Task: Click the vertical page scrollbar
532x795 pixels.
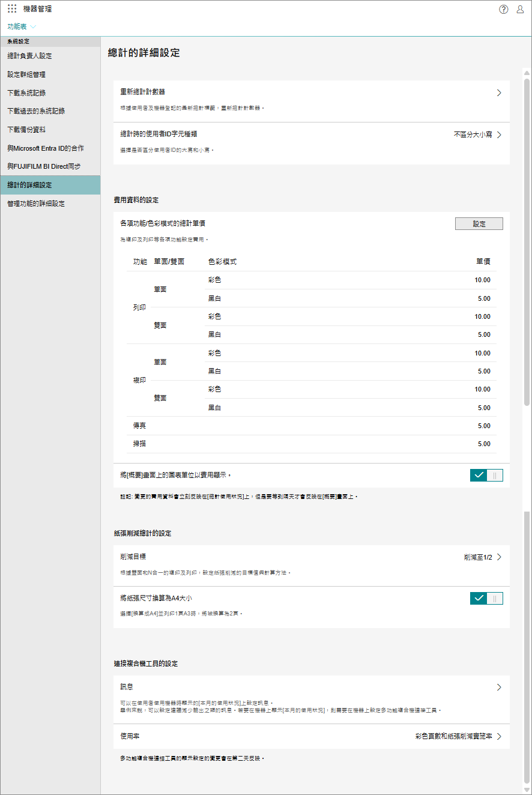Action: (x=527, y=240)
